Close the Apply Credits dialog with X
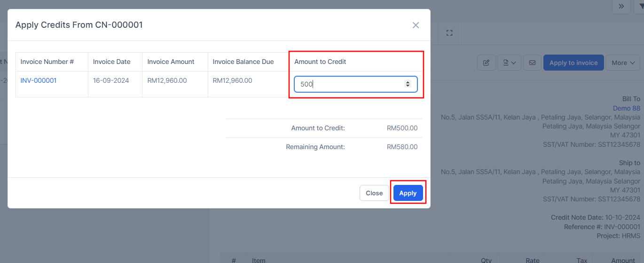Viewport: 644px width, 263px height. point(416,25)
